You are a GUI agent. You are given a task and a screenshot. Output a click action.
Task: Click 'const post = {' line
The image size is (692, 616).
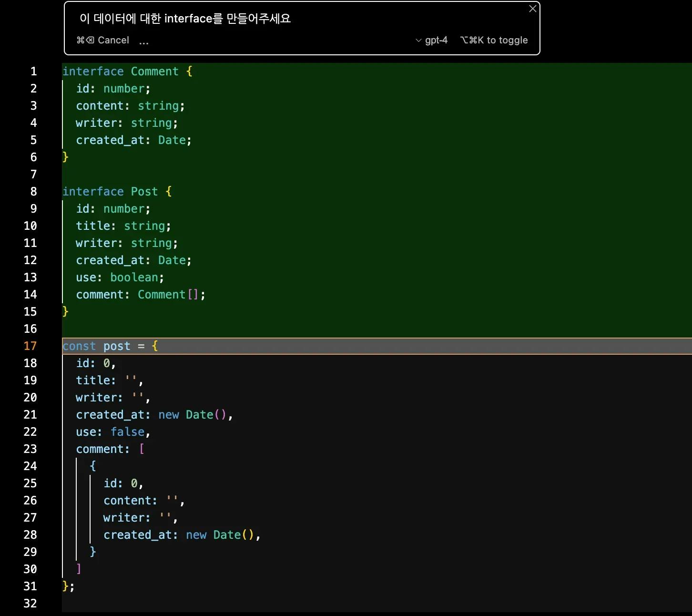click(110, 346)
